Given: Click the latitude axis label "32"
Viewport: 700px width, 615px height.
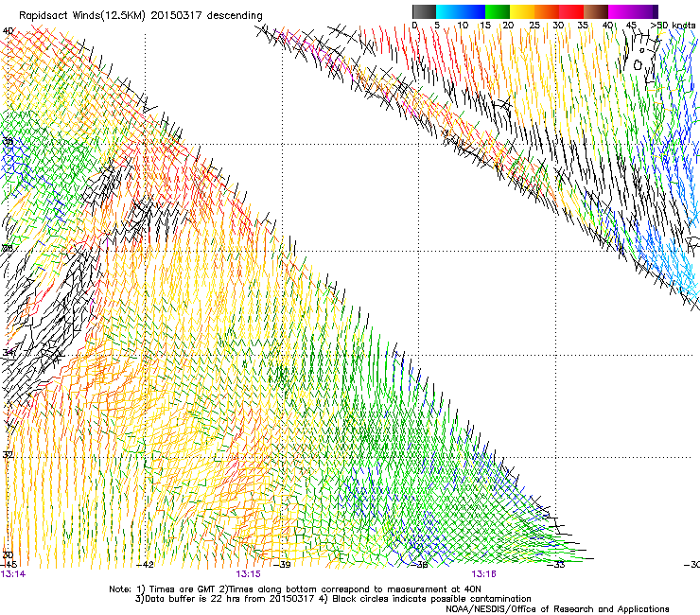Looking at the screenshot, I should tap(8, 455).
